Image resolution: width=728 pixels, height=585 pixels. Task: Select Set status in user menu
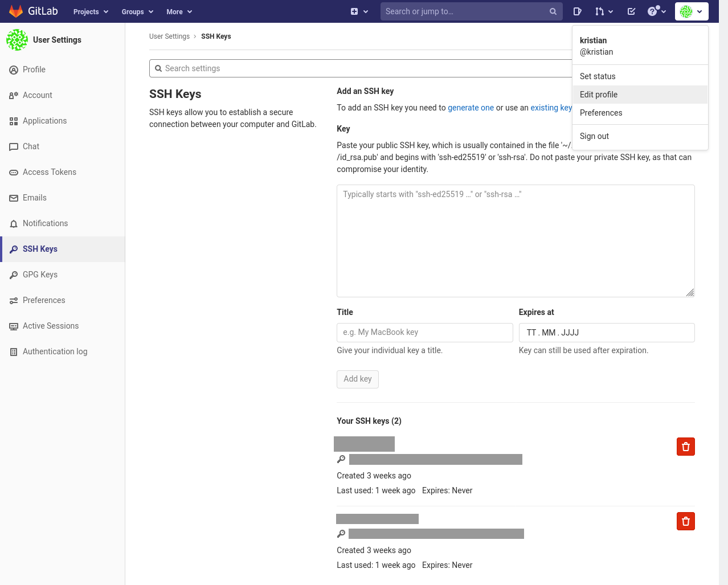coord(598,76)
